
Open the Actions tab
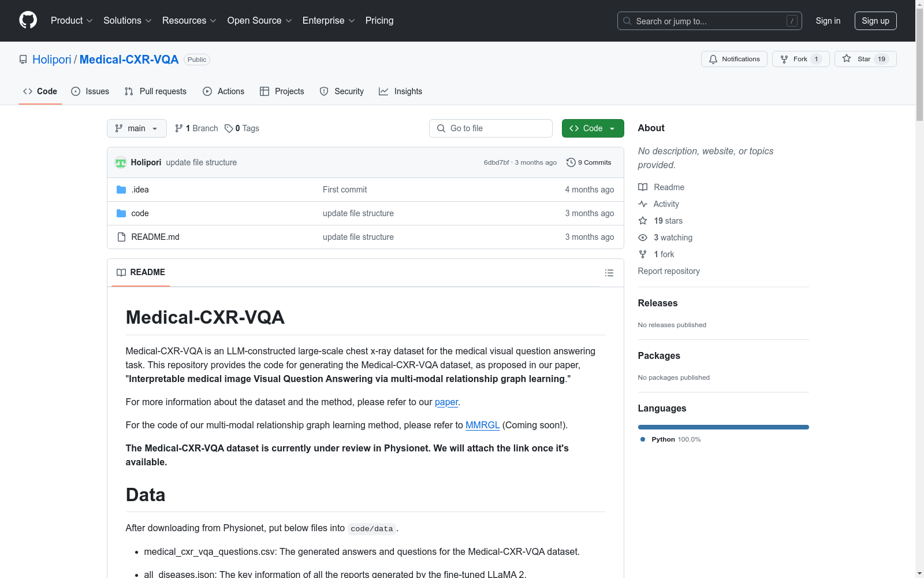point(223,91)
